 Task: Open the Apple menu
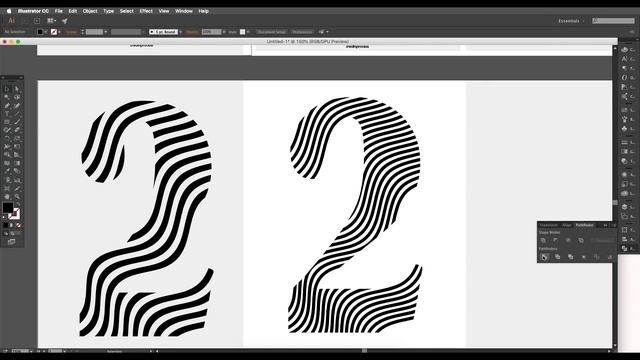tap(9, 11)
